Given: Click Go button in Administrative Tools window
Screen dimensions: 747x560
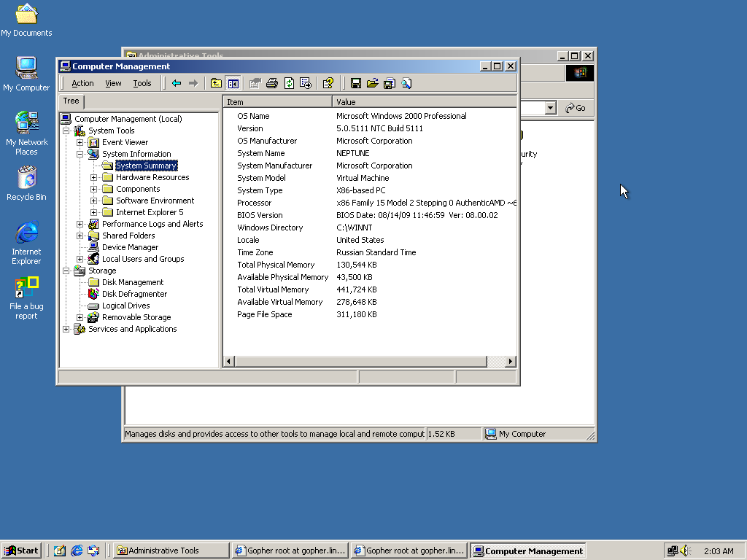Looking at the screenshot, I should (576, 108).
